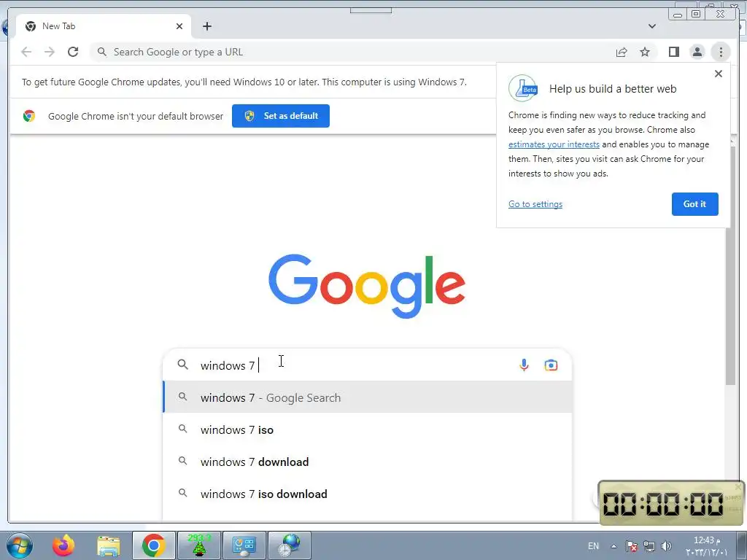Click the 00:00:00 timer display
The width and height of the screenshot is (747, 560).
[x=663, y=503]
